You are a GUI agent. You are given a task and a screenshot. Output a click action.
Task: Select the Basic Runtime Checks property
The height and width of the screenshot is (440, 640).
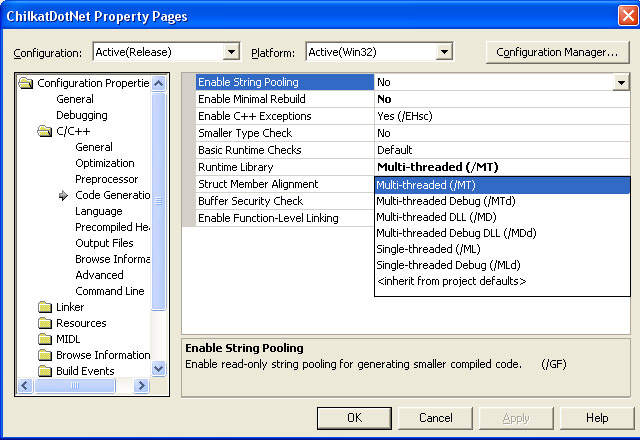285,150
